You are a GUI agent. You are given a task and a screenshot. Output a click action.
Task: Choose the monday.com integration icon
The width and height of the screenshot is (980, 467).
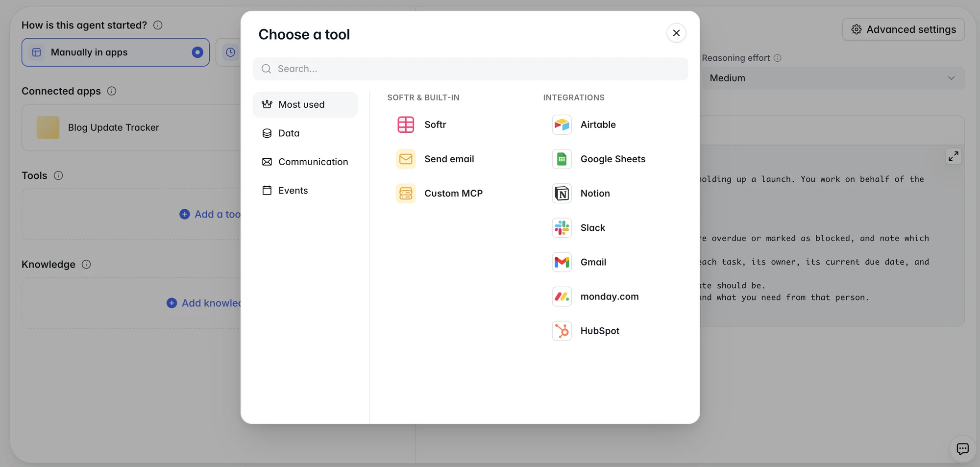click(x=562, y=296)
